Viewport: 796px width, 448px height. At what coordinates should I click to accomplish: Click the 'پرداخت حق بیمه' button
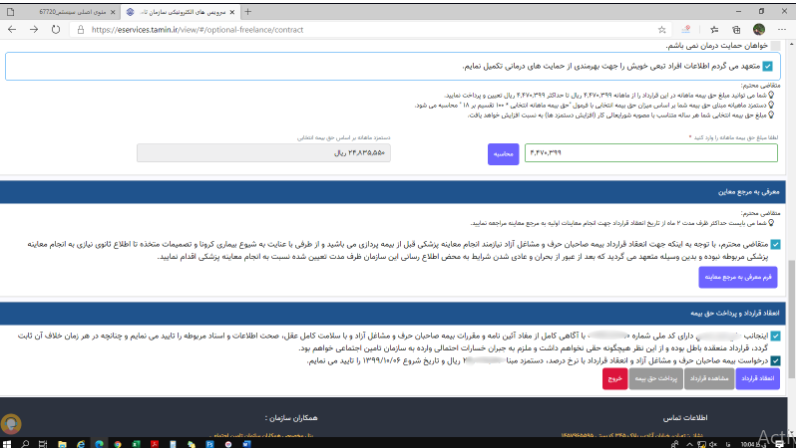tap(656, 378)
